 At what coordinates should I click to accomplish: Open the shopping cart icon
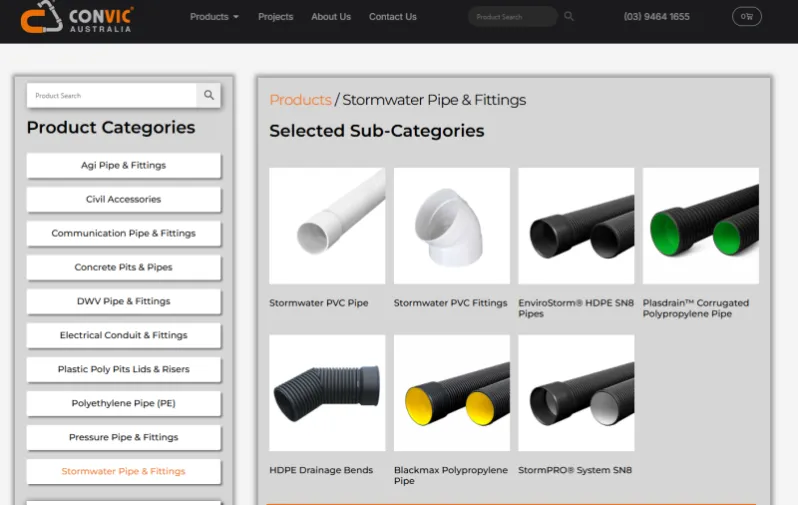[x=747, y=16]
